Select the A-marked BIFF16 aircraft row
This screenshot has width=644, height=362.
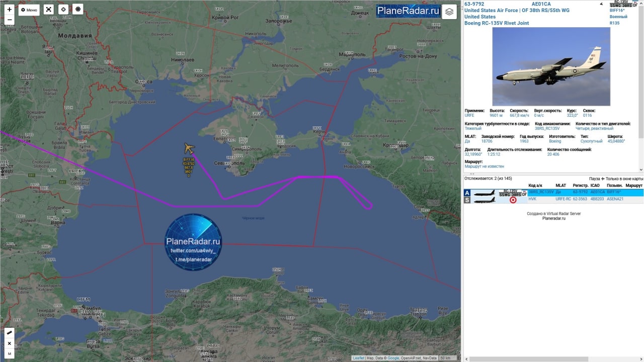[x=553, y=193]
